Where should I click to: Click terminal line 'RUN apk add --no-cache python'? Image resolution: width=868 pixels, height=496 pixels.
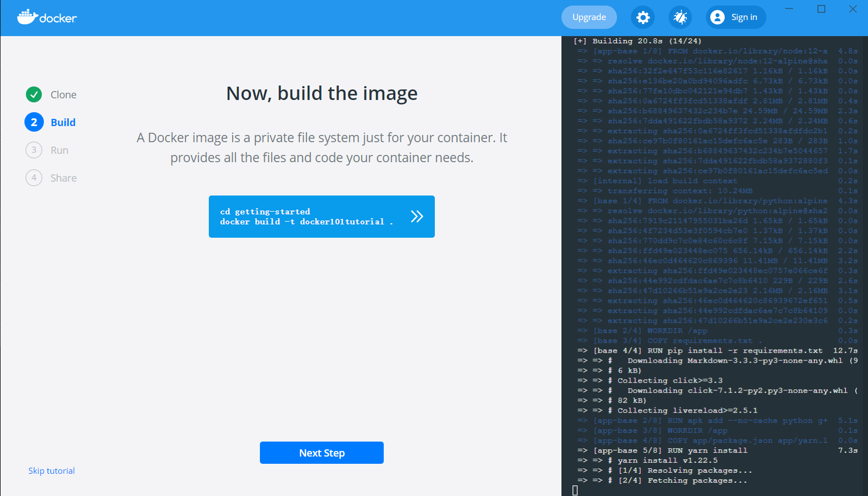point(718,420)
